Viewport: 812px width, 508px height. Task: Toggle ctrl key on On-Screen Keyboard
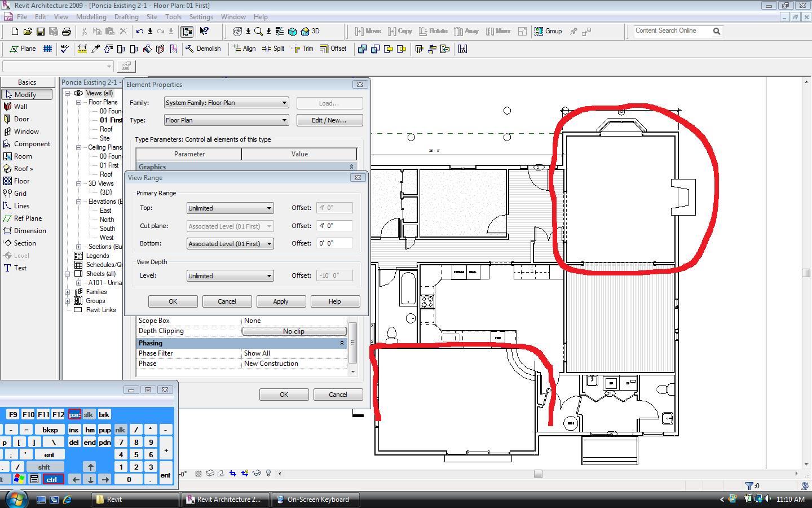pyautogui.click(x=52, y=479)
